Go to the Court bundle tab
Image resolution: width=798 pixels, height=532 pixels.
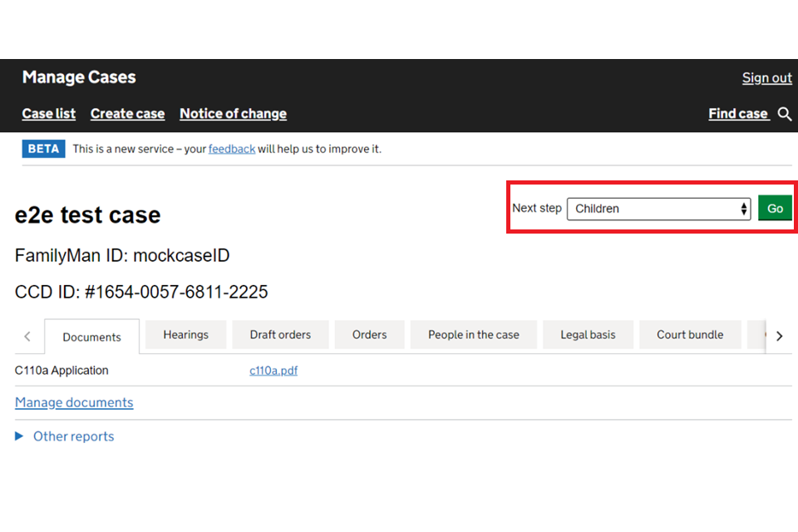[x=689, y=335]
